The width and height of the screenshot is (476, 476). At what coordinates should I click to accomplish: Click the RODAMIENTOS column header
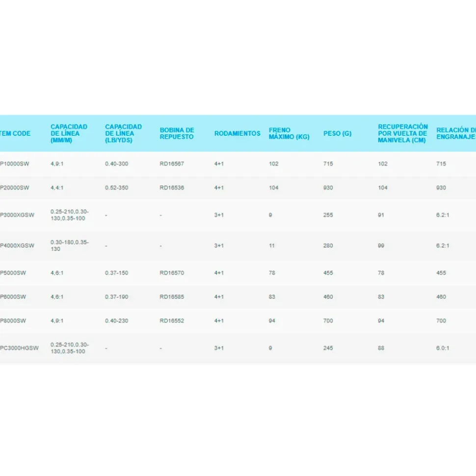(238, 133)
